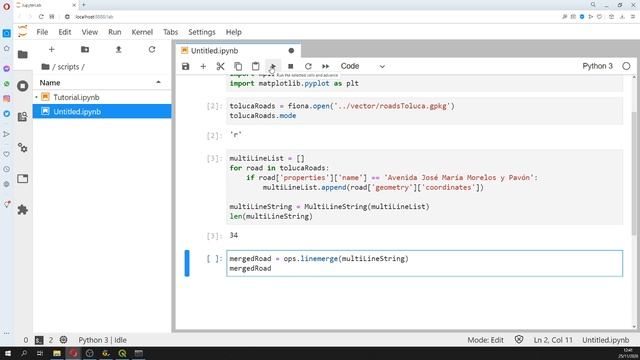Open the View menu
Image resolution: width=640 pixels, height=360 pixels.
[x=89, y=32]
